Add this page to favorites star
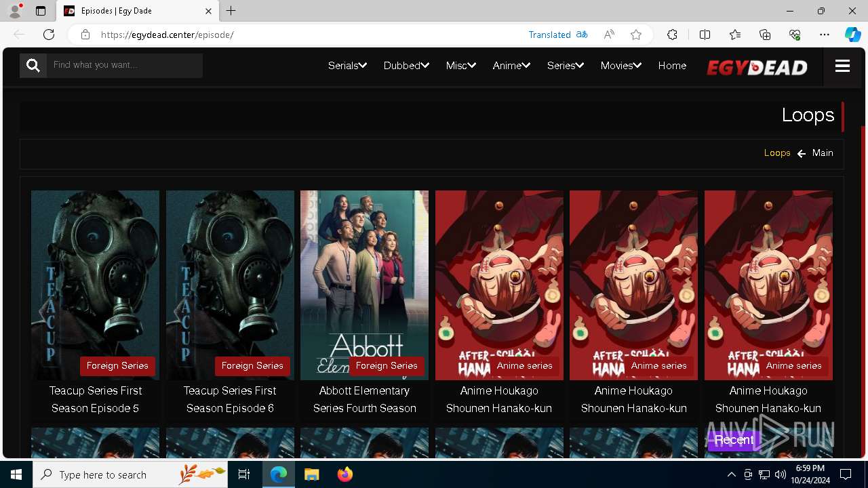The width and height of the screenshot is (868, 488). tap(636, 35)
